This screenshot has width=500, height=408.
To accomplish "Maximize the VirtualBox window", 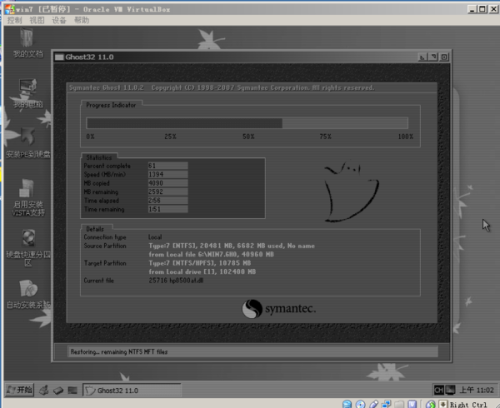I will pos(482,9).
